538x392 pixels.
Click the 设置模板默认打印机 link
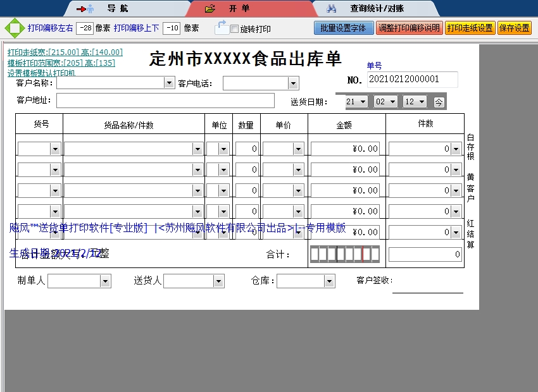pyautogui.click(x=41, y=73)
